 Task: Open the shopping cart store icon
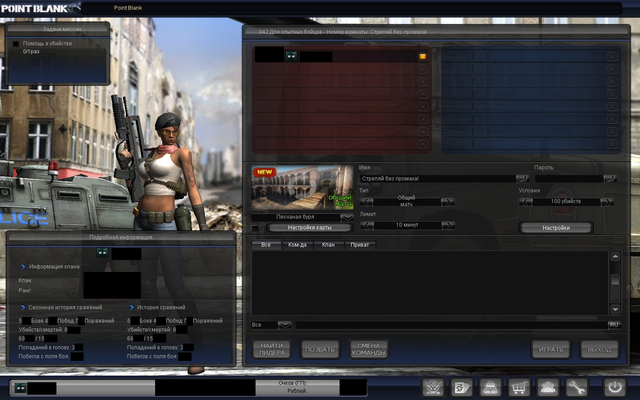click(519, 386)
